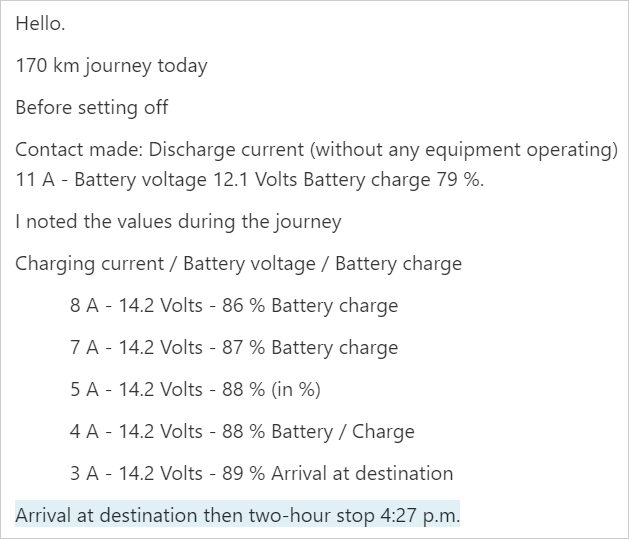Click the '4:27 p.m.' time text
629x539 pixels.
(420, 515)
